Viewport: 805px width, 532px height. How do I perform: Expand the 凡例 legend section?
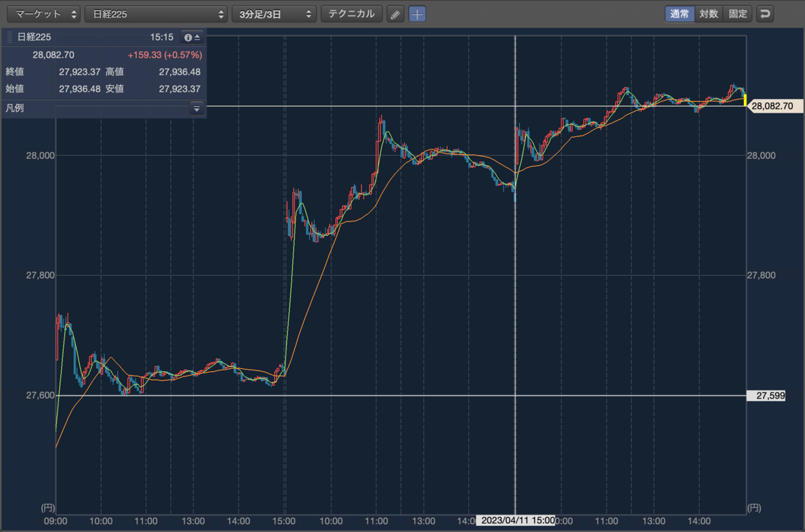(x=197, y=108)
